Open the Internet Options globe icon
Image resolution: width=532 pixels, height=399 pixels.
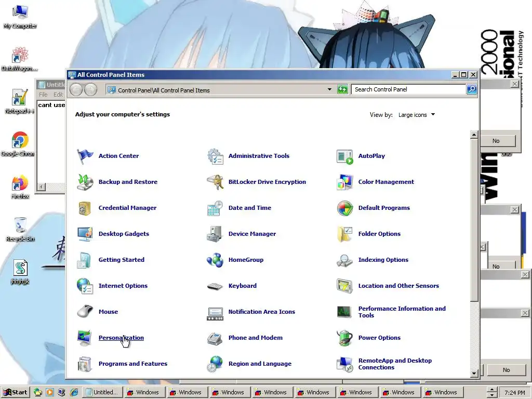pos(85,286)
